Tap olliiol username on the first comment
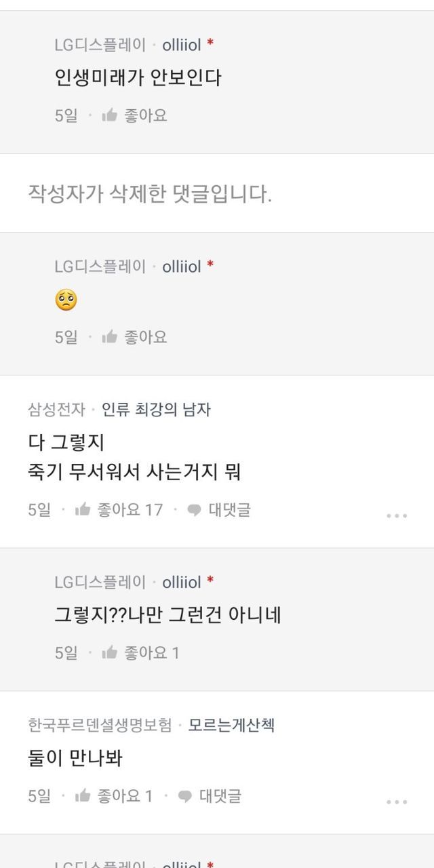The height and width of the screenshot is (868, 434). point(182,45)
